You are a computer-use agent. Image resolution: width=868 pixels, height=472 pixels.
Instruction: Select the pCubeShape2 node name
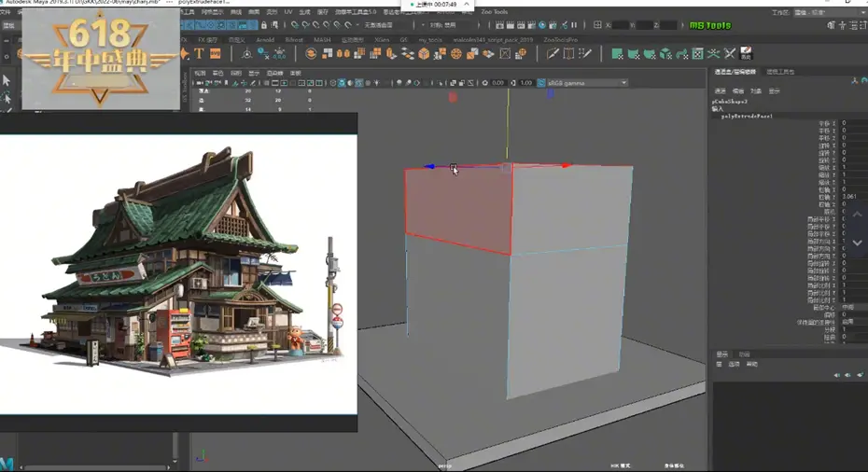pyautogui.click(x=729, y=102)
